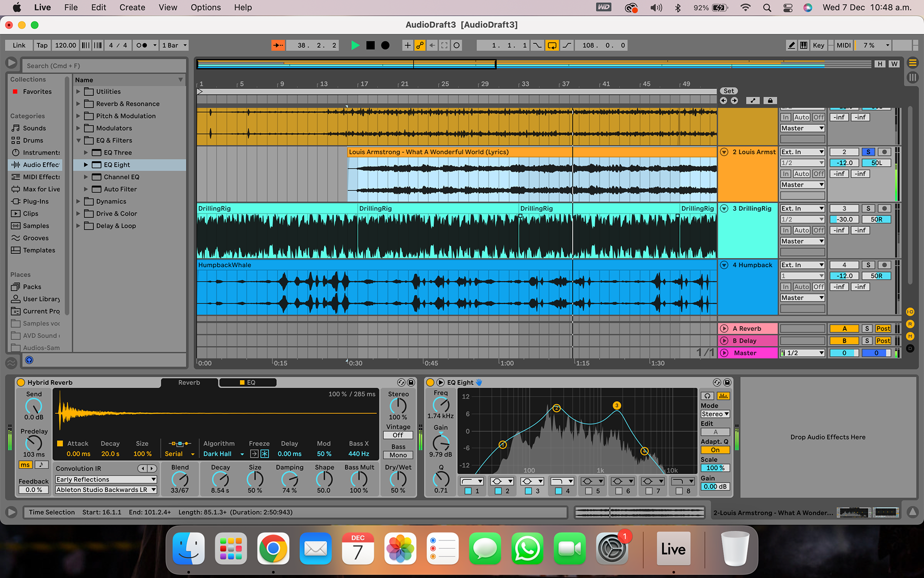
Task: Expand the Dynamics folder
Action: pos(78,201)
